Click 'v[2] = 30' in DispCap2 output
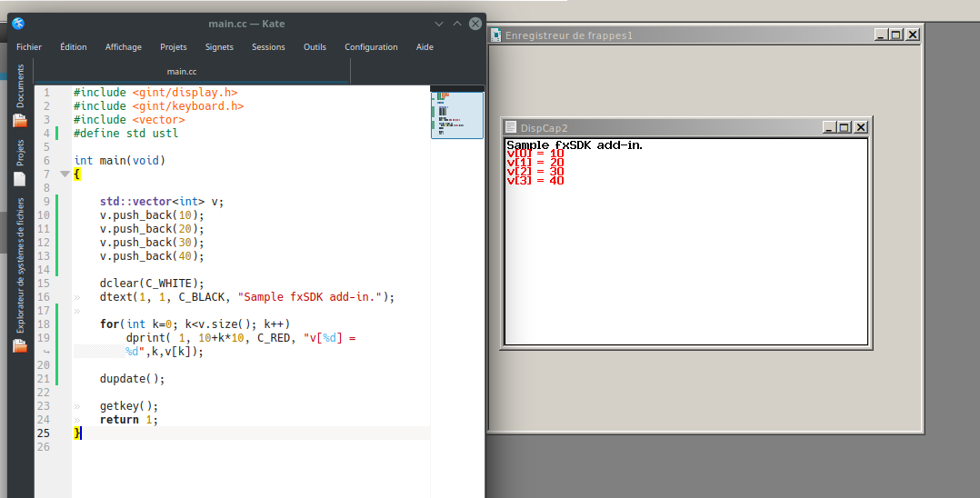980x498 pixels. pos(535,171)
